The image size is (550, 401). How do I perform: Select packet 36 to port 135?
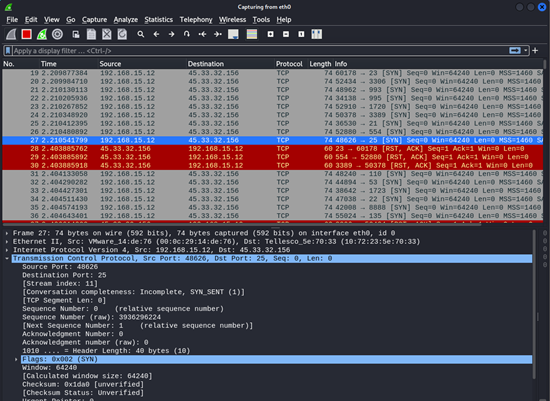click(x=273, y=216)
